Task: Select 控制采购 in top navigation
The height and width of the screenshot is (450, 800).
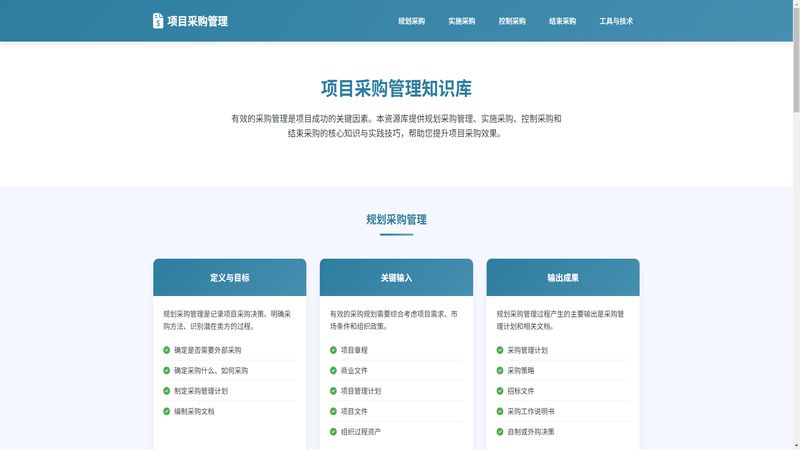Action: (512, 21)
